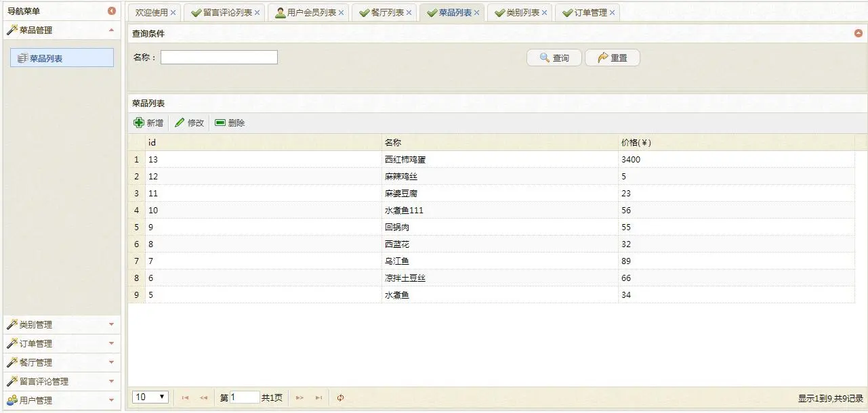Image resolution: width=868 pixels, height=413 pixels.
Task: Select the row 凉拌土豆丝
Action: [491, 278]
